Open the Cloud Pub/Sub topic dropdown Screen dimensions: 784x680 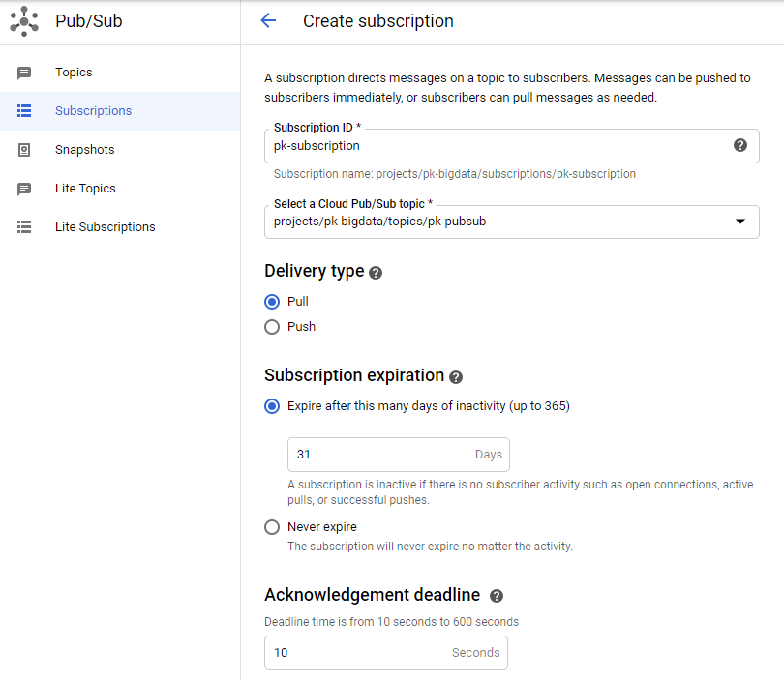[511, 222]
